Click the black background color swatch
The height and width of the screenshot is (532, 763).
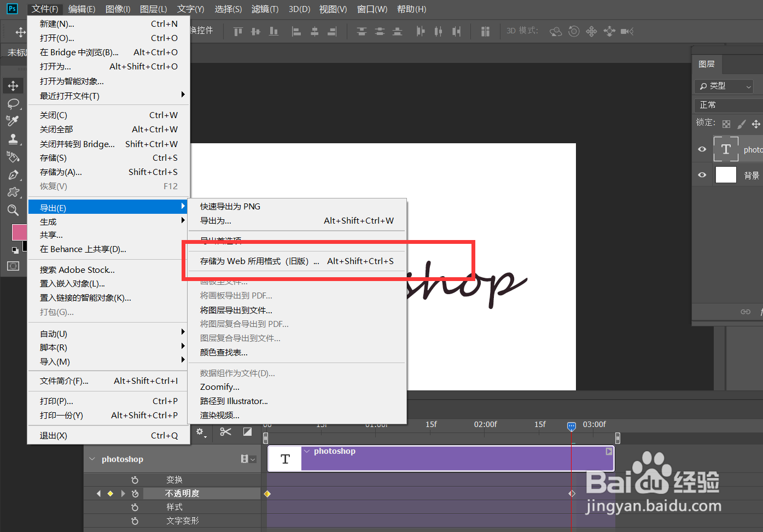pos(25,246)
